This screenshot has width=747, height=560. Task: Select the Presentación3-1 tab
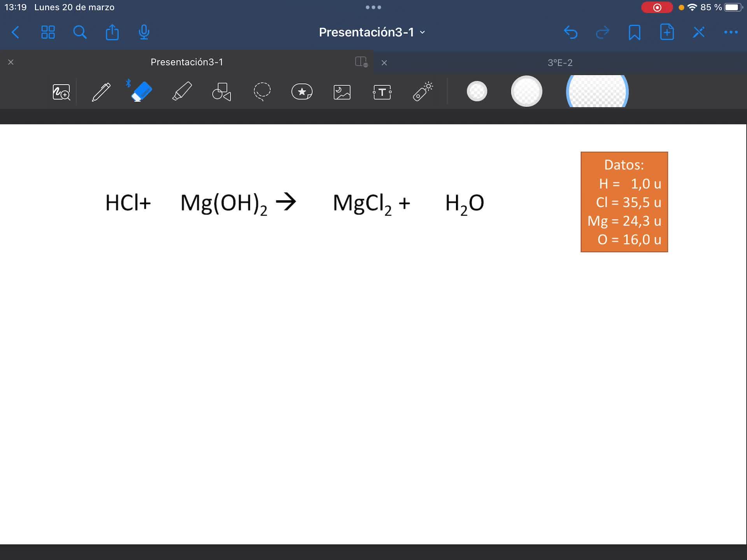[x=187, y=62]
